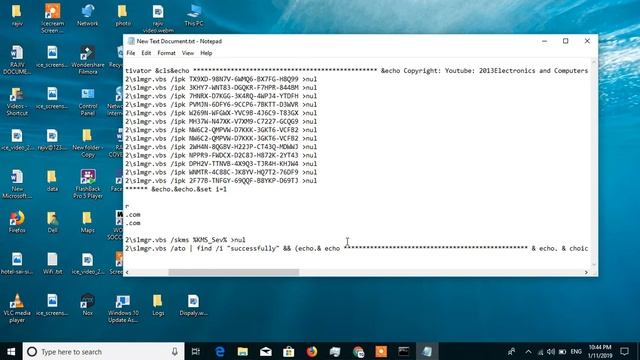This screenshot has width=640, height=360.
Task: Open the clock showing 10:44 PM
Action: tap(600, 351)
